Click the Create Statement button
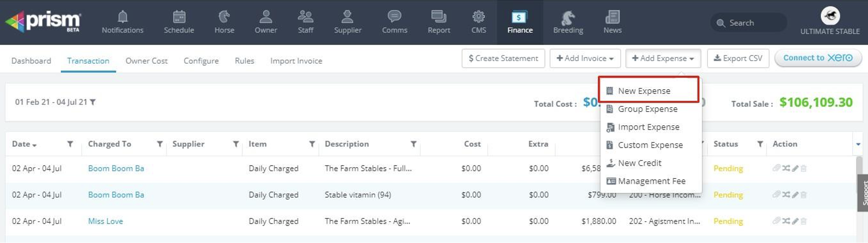This screenshot has height=243, width=868. click(x=503, y=58)
